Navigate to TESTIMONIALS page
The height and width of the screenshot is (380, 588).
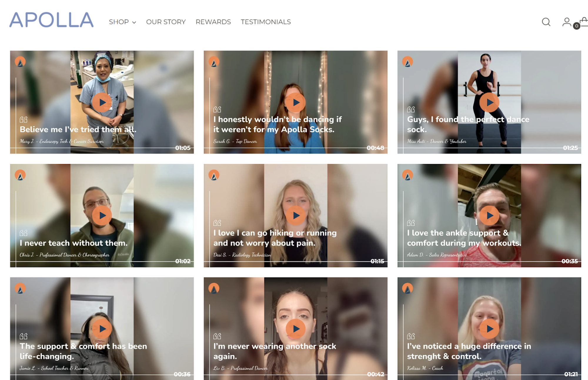point(265,22)
